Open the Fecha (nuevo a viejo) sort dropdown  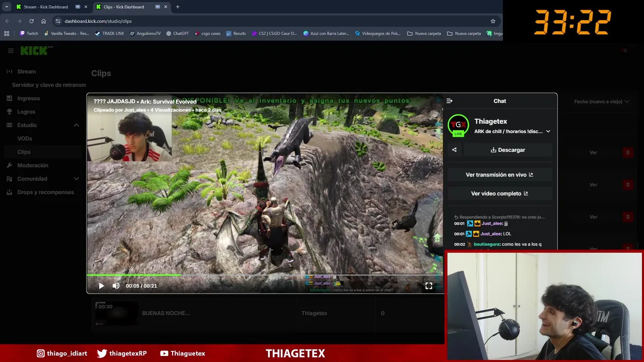[x=601, y=102]
